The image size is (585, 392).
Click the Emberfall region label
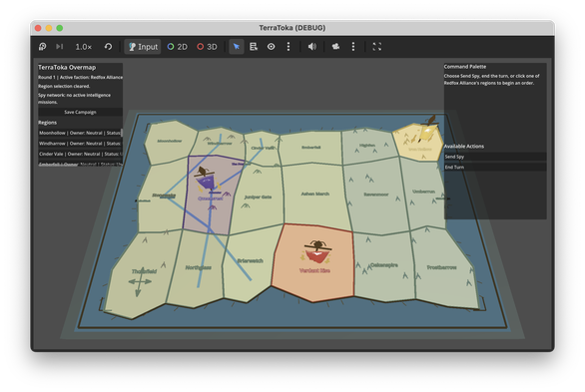click(x=311, y=148)
